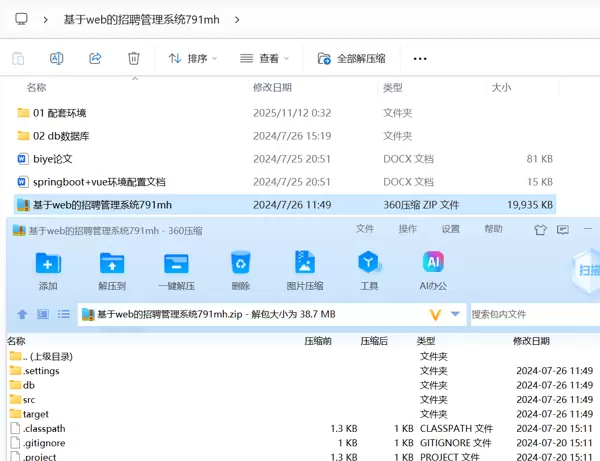Select the src folder in the archive
Image resolution: width=600 pixels, height=461 pixels.
point(29,399)
